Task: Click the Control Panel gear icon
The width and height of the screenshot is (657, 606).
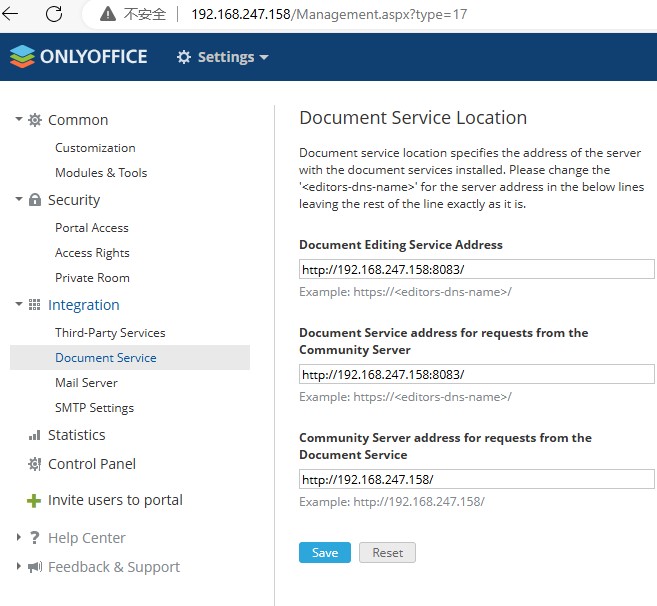Action: 34,464
